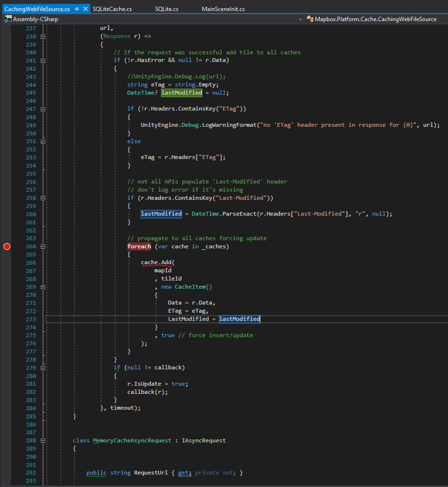Collapse the foreach loop at line 264

[43, 246]
